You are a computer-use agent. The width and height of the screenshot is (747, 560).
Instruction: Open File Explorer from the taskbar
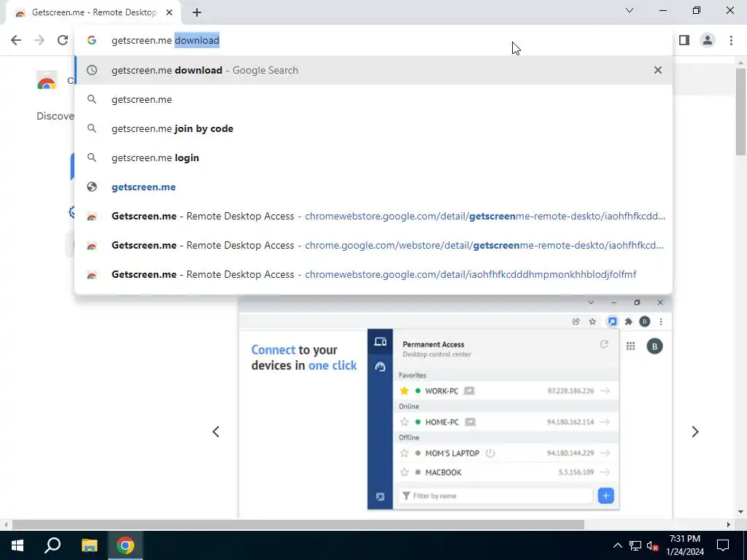[x=89, y=545]
